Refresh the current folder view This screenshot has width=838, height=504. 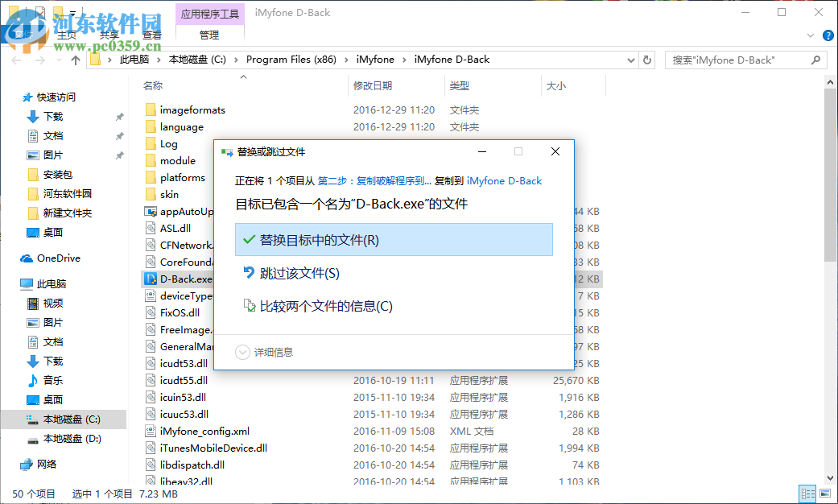pyautogui.click(x=647, y=59)
